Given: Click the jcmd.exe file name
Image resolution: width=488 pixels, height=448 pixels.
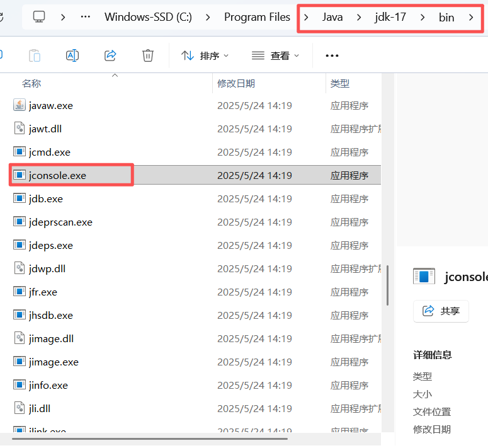Looking at the screenshot, I should pyautogui.click(x=50, y=152).
